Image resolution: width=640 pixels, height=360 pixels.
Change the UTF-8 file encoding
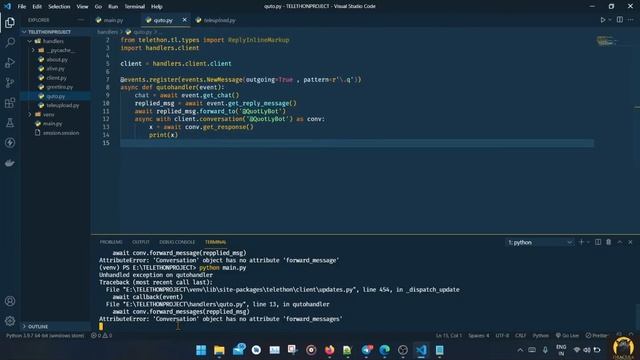coord(502,336)
